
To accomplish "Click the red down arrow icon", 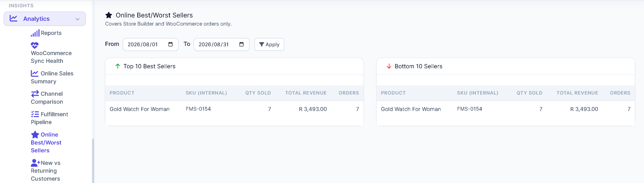I will point(389,66).
